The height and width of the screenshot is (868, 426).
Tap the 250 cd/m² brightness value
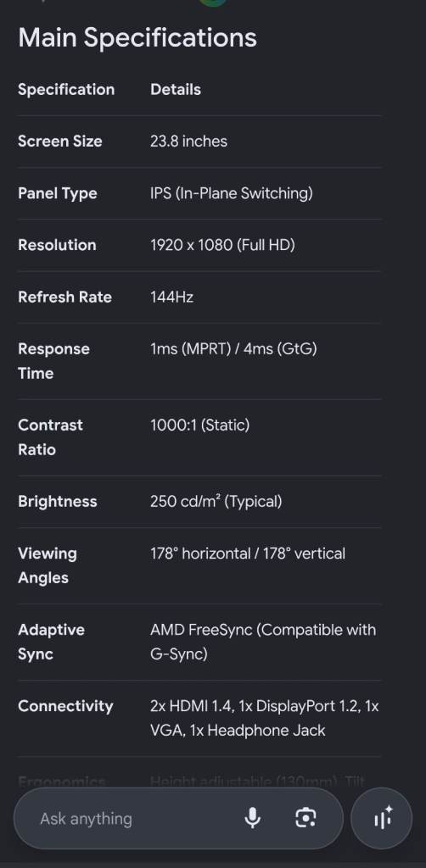pyautogui.click(x=216, y=502)
